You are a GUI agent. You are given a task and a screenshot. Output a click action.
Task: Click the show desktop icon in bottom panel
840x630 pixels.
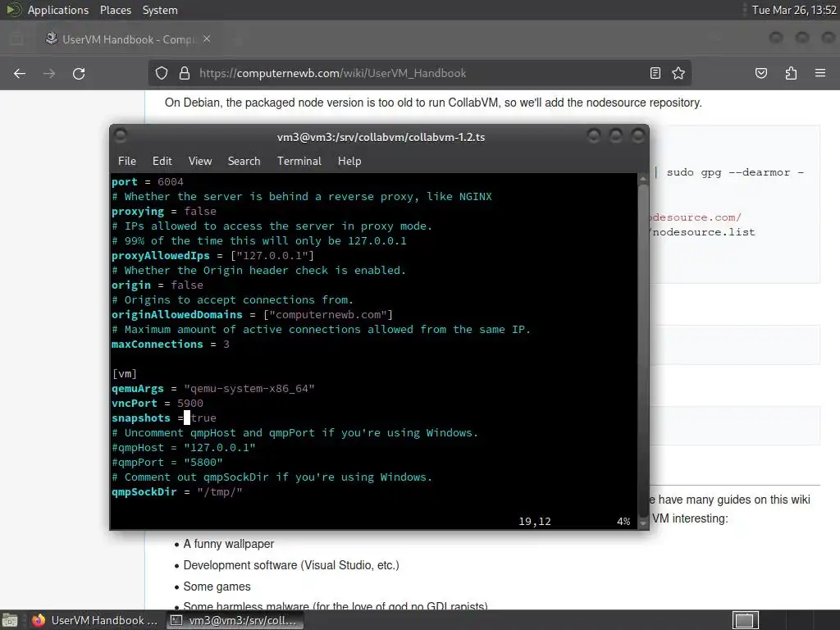[x=10, y=620]
